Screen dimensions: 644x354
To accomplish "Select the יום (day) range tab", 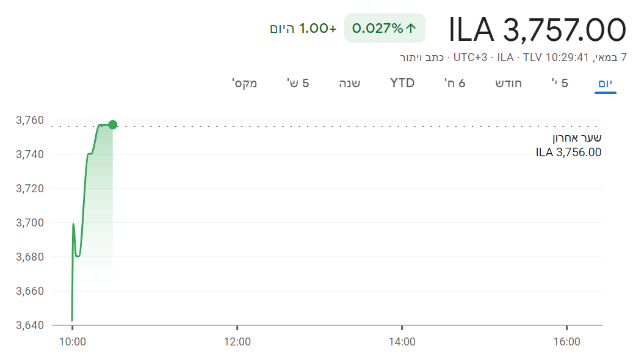I will point(606,83).
